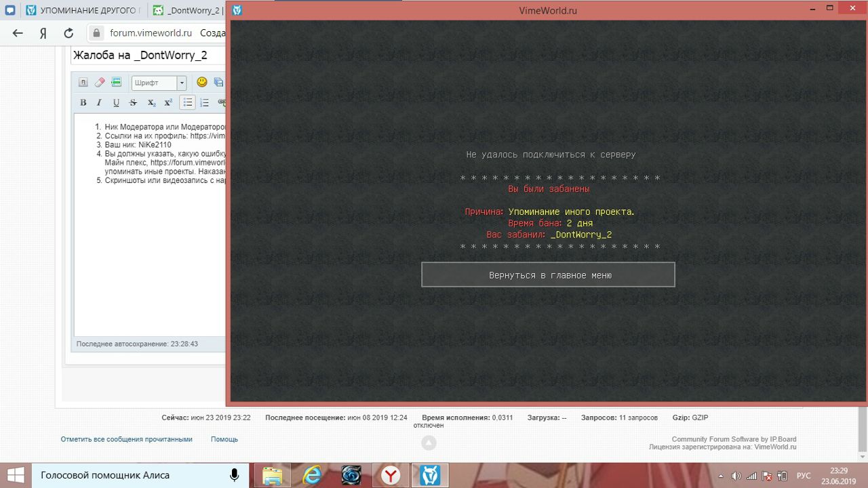The height and width of the screenshot is (488, 868).
Task: Open Yandex Browser from the taskbar
Action: tap(390, 475)
